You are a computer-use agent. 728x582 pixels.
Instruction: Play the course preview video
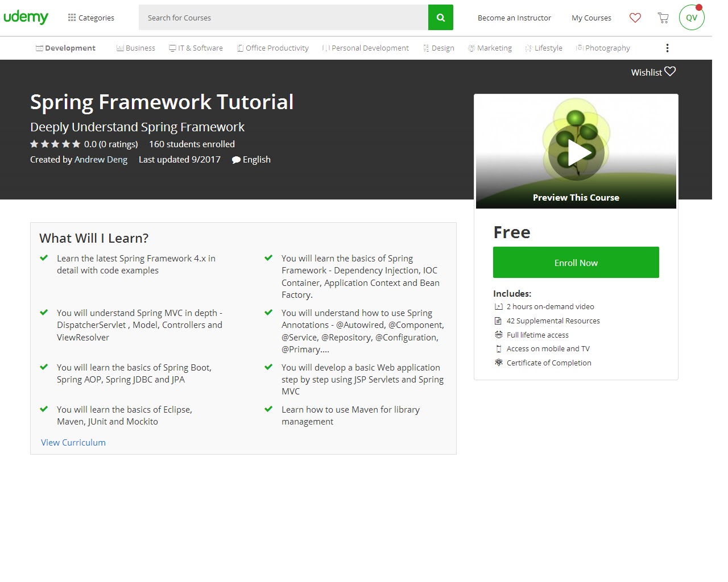(x=576, y=152)
